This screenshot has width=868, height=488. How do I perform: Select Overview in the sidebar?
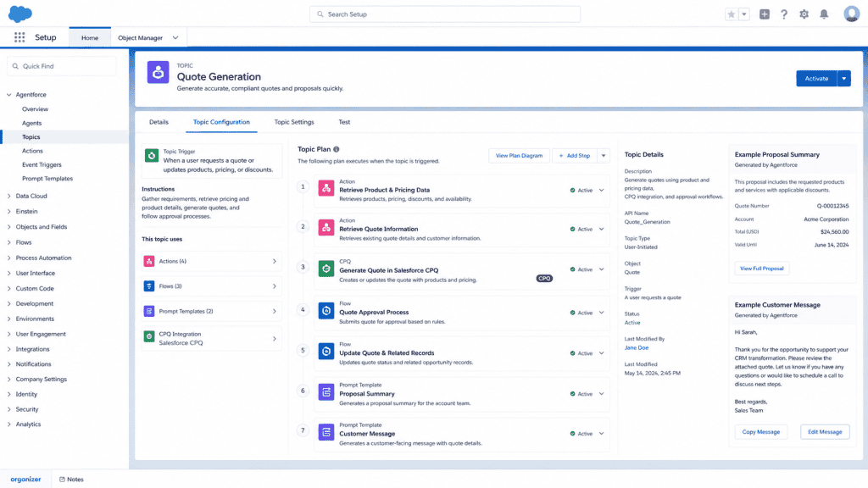[x=35, y=109]
